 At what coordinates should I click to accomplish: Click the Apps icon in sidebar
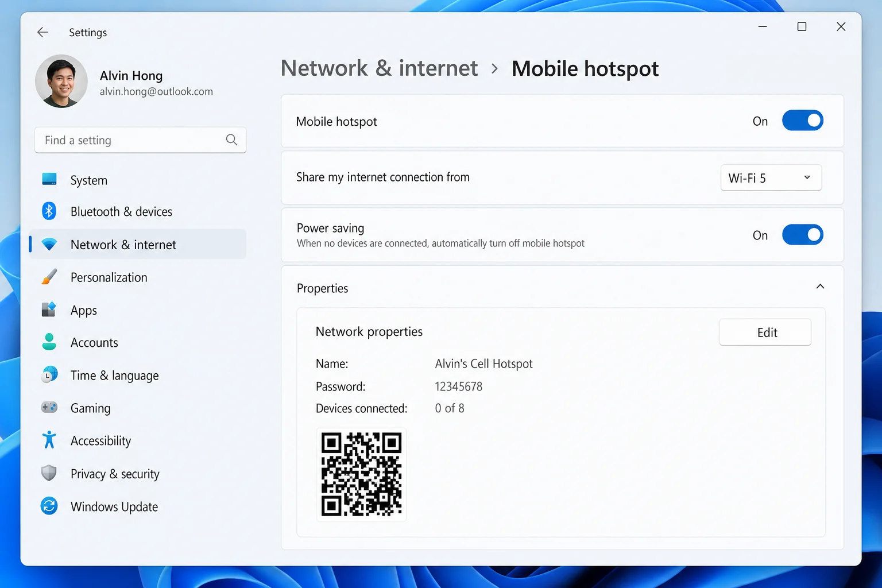[x=49, y=310]
